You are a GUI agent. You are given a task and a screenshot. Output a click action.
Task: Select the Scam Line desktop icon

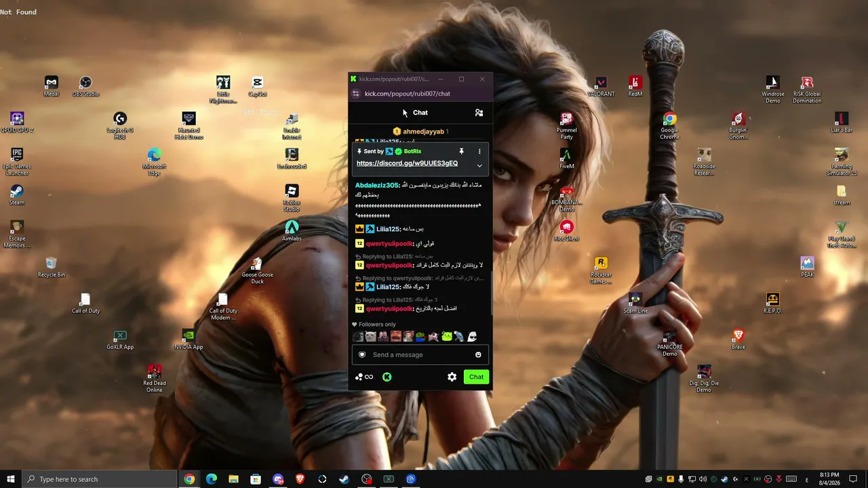(635, 304)
